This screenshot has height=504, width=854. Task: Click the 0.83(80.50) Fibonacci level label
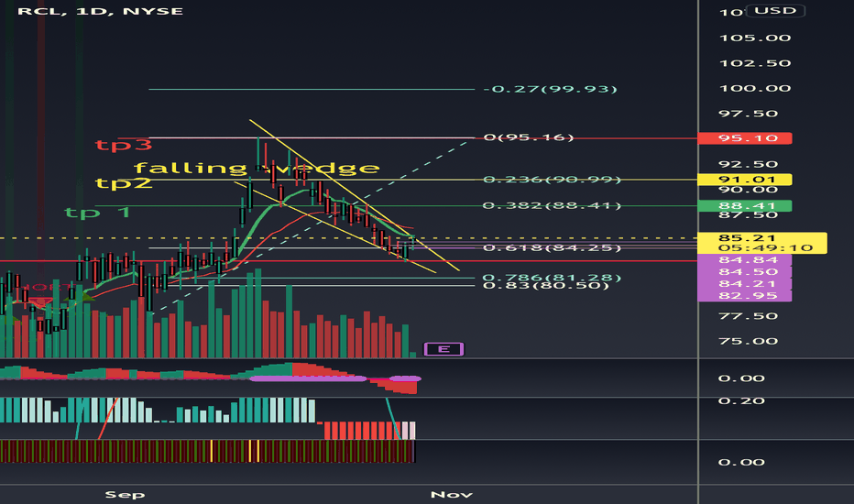pos(546,286)
